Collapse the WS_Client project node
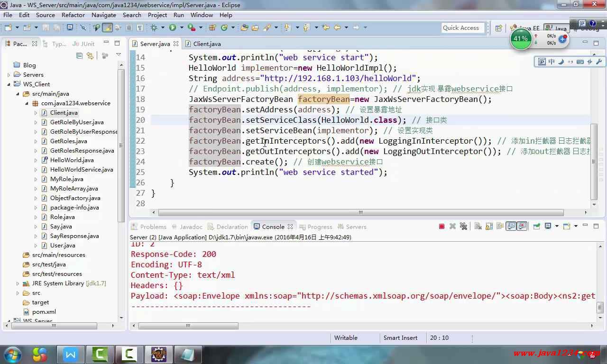The image size is (607, 364). point(9,84)
